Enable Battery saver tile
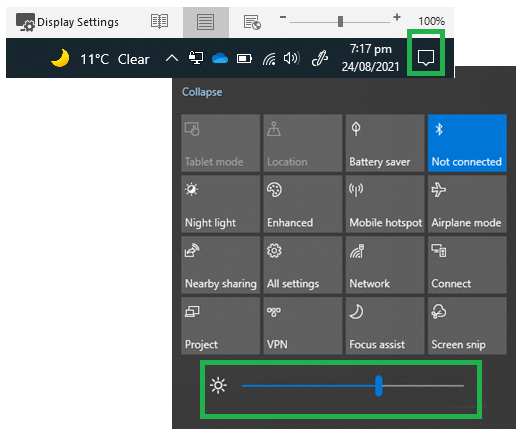The width and height of the screenshot is (523, 441). click(385, 143)
